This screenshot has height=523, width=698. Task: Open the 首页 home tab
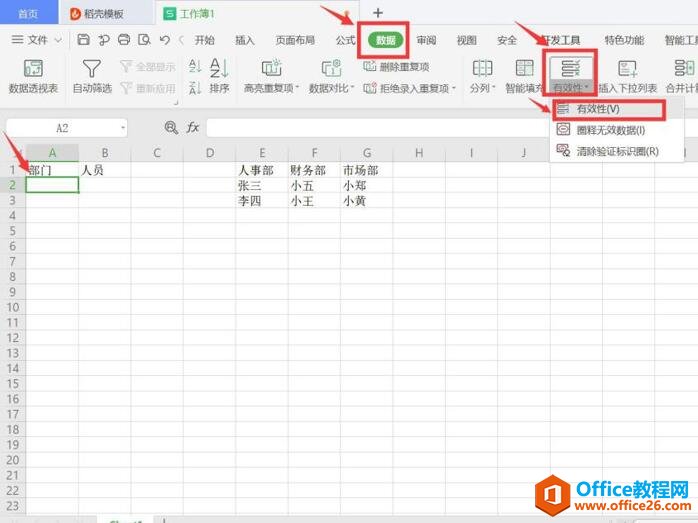pos(28,13)
